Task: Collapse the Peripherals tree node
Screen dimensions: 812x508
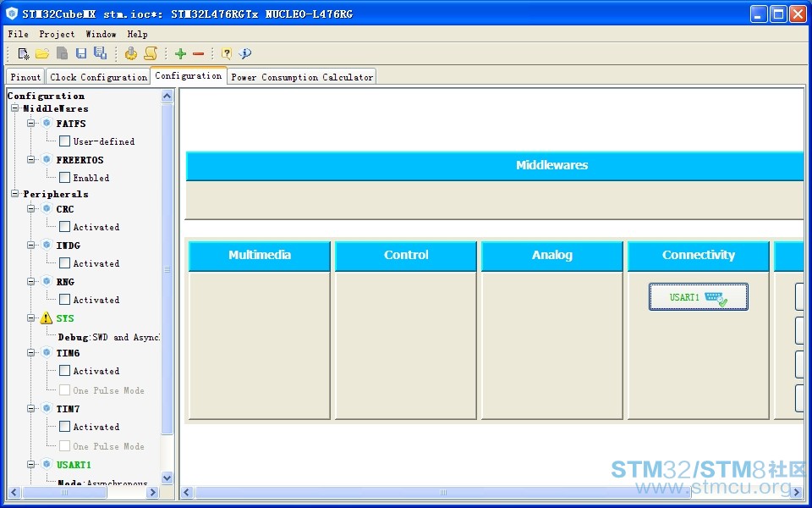Action: (15, 193)
